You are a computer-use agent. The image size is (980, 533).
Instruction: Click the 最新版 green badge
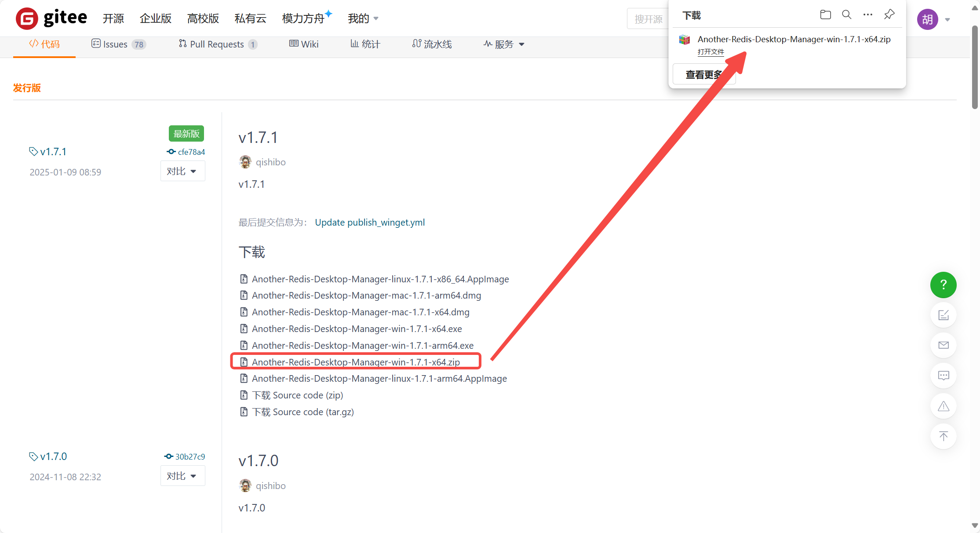click(x=186, y=134)
